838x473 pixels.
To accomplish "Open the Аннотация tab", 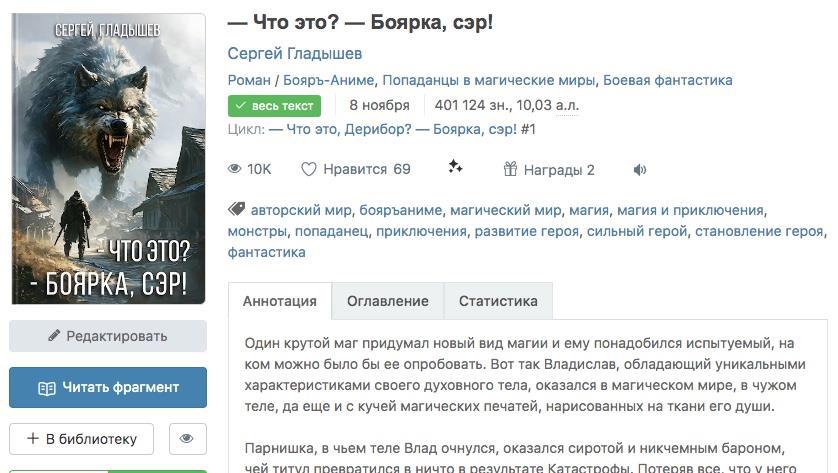I will [280, 301].
